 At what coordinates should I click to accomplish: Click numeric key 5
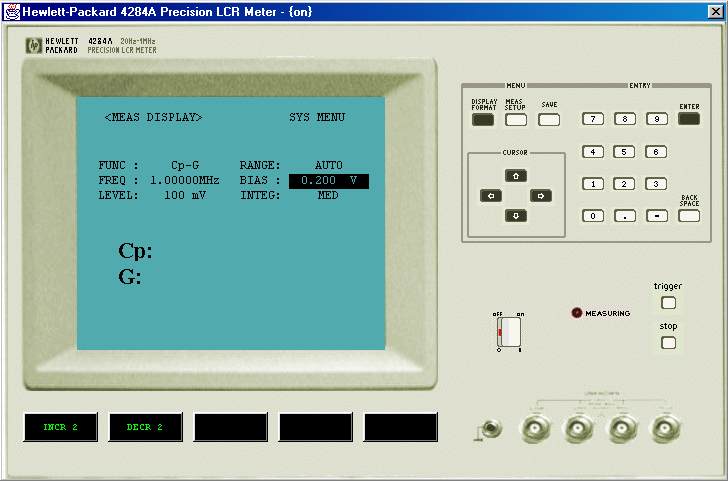point(624,152)
